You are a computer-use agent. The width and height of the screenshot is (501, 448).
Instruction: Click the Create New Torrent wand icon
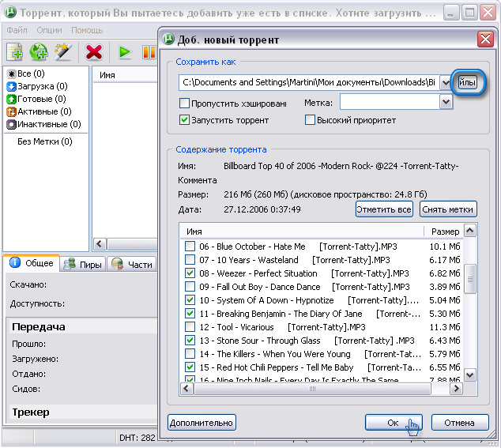(62, 52)
